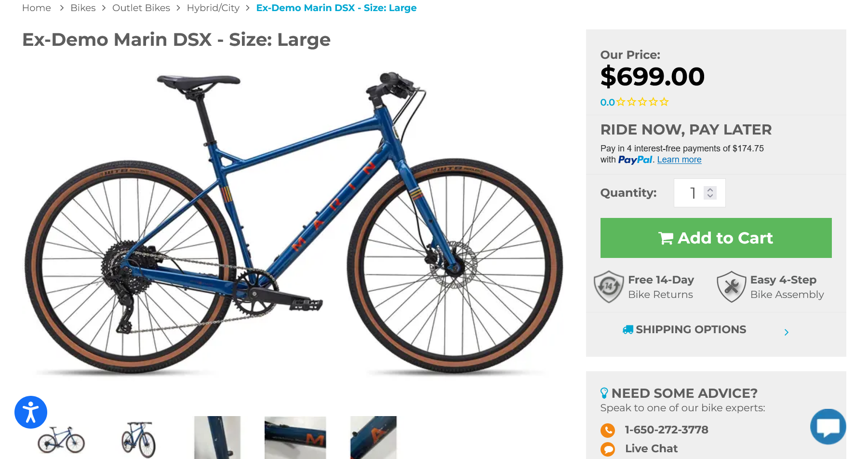This screenshot has width=868, height=459.
Task: Click the star rating icons
Action: tap(642, 102)
